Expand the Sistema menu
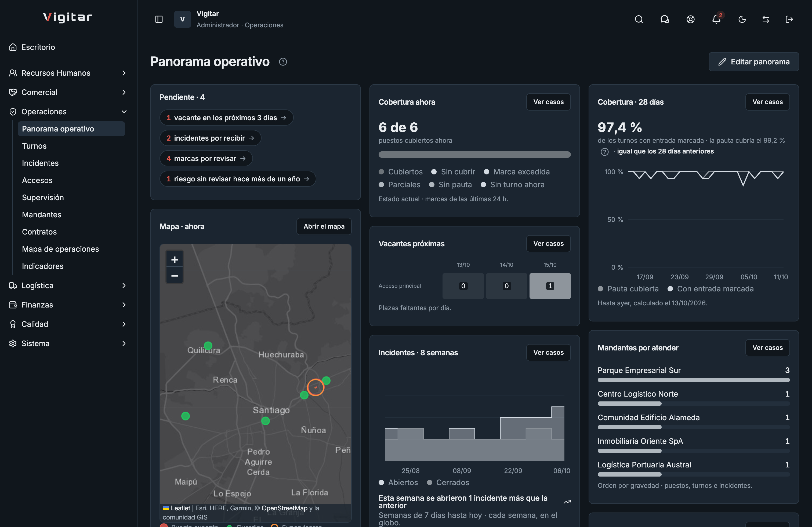 (x=68, y=343)
